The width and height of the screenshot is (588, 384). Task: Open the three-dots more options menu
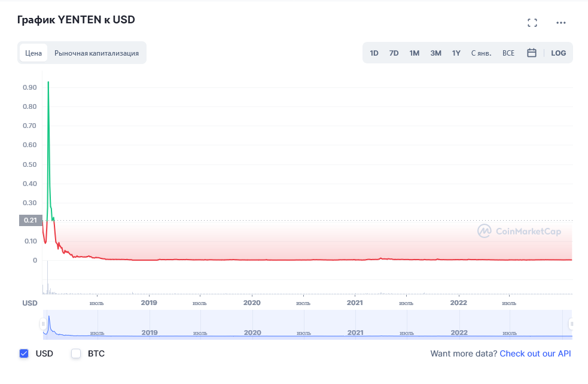(560, 23)
